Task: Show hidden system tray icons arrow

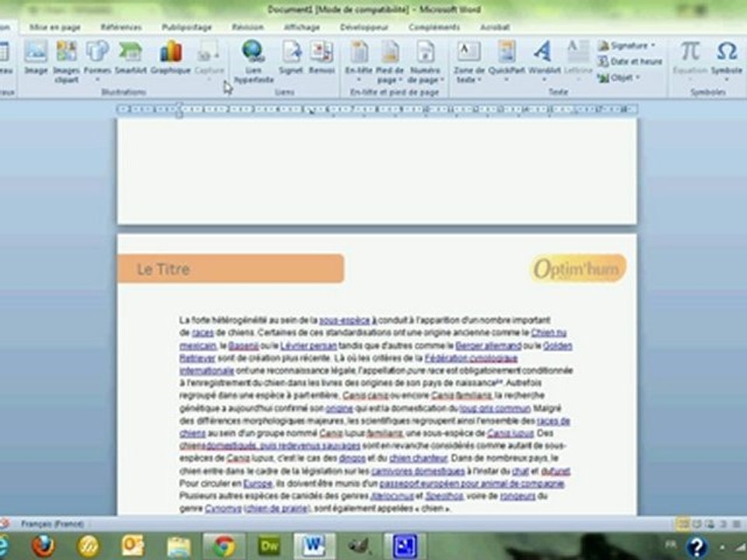Action: click(724, 547)
